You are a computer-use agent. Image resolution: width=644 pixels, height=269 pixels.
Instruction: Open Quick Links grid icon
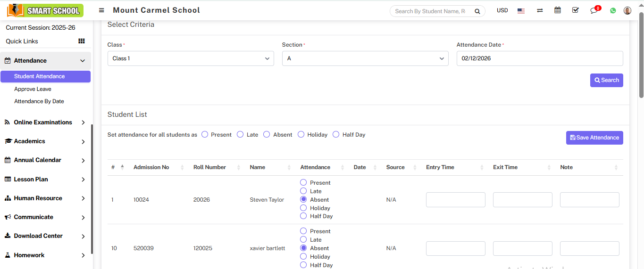[82, 41]
